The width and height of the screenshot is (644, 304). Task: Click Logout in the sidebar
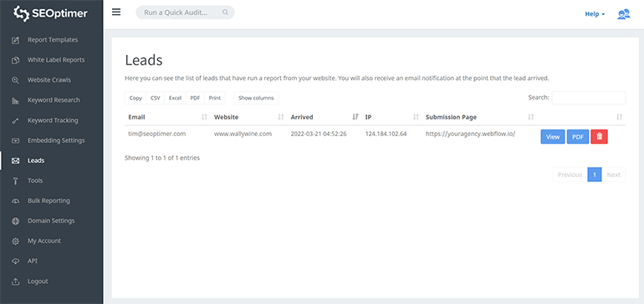pyautogui.click(x=38, y=281)
